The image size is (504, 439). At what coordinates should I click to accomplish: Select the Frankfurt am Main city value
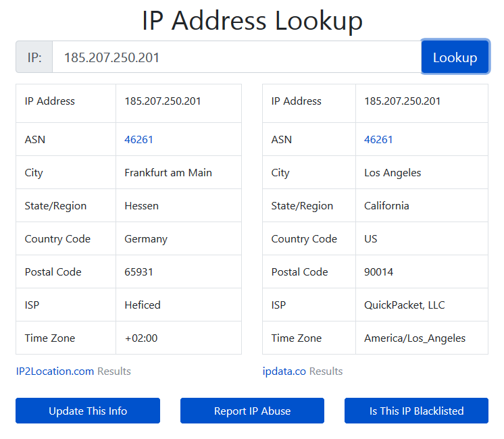click(168, 173)
